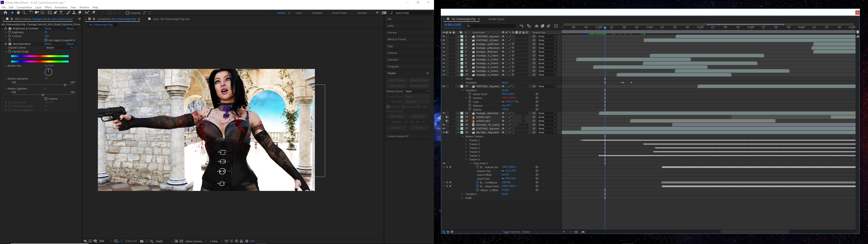The width and height of the screenshot is (868, 244).
Task: Hide layer 3 footage spill9 eye toggle
Action: 443,44
